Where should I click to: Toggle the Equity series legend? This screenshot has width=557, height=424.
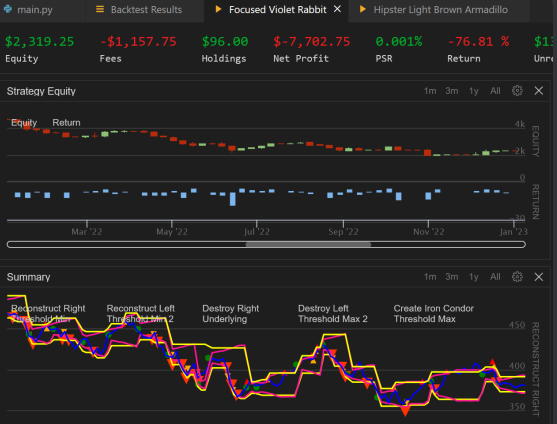[24, 123]
